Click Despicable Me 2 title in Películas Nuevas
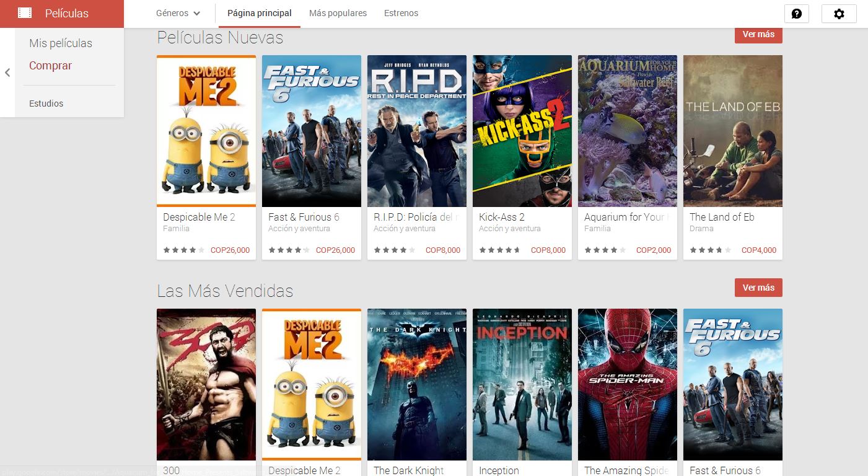This screenshot has width=868, height=476. pos(199,217)
